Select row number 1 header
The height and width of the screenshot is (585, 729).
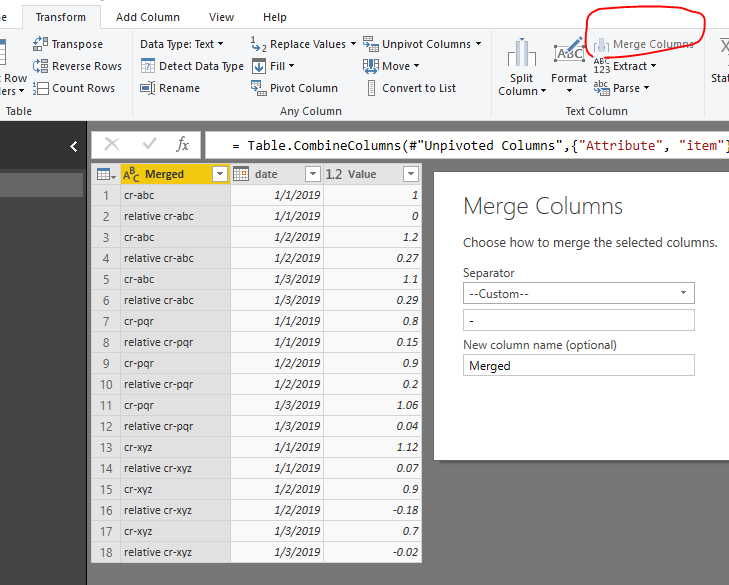[106, 195]
